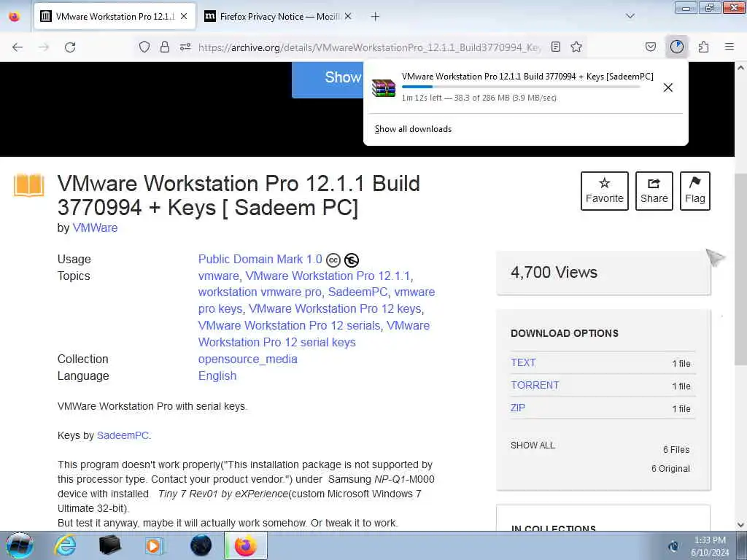Image resolution: width=747 pixels, height=560 pixels.
Task: Click the page vertical scrollbar thumb
Action: 740,269
